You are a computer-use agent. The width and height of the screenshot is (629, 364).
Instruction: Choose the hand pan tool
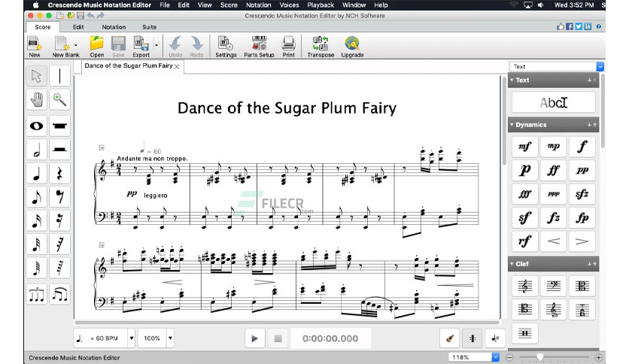(x=37, y=99)
